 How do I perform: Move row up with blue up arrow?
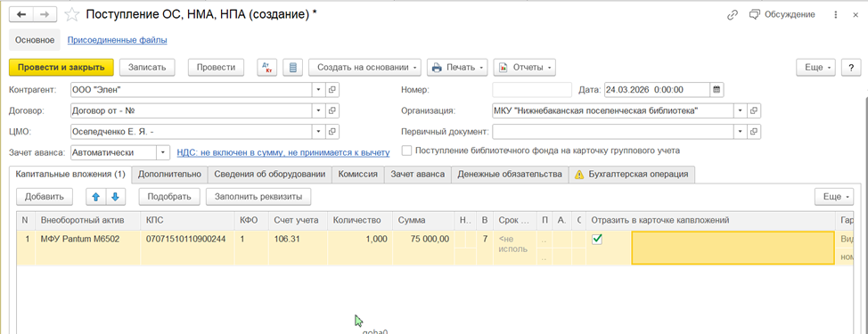[x=95, y=196]
